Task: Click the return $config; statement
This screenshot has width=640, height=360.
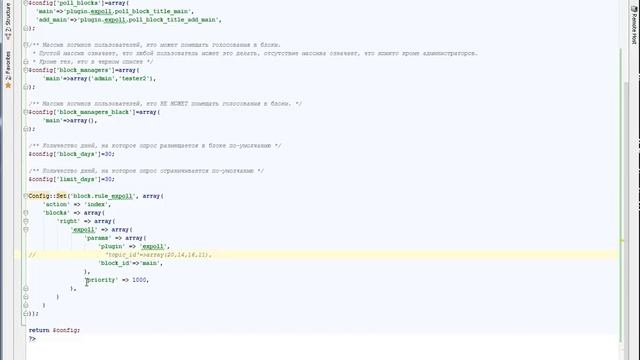Action: coord(54,330)
